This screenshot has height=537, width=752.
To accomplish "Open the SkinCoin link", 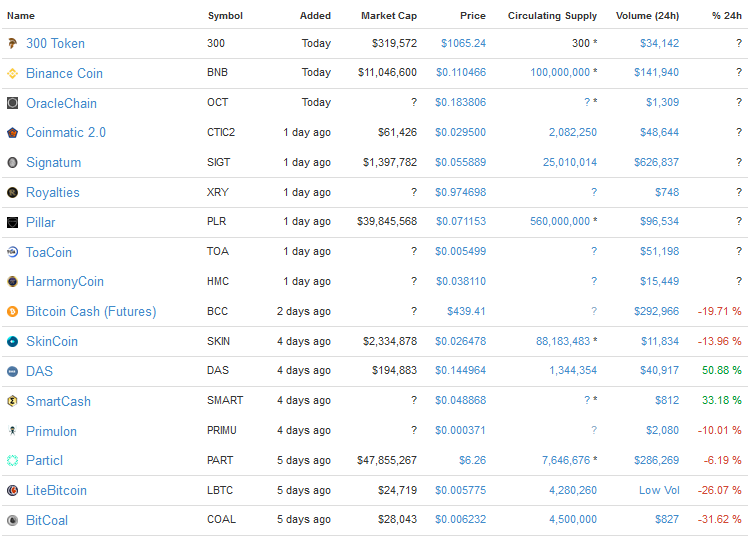I will coord(52,341).
